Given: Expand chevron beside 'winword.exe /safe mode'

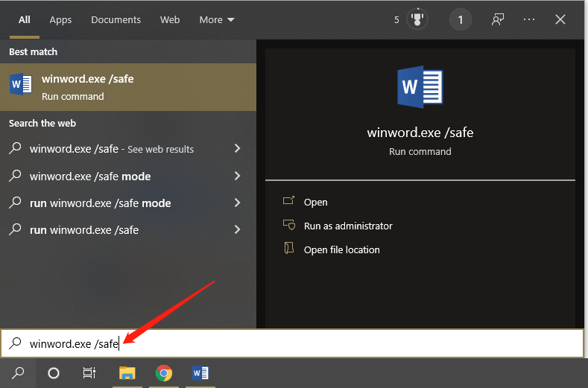Looking at the screenshot, I should click(238, 176).
